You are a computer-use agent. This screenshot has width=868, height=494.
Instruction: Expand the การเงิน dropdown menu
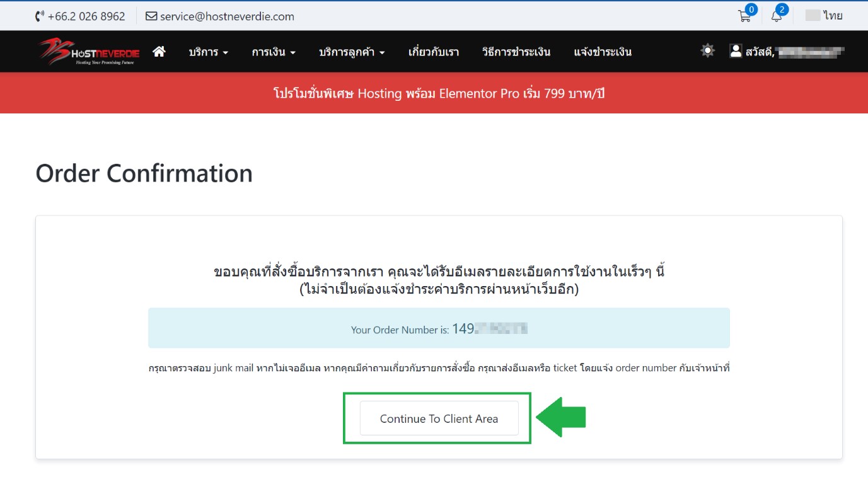click(274, 52)
